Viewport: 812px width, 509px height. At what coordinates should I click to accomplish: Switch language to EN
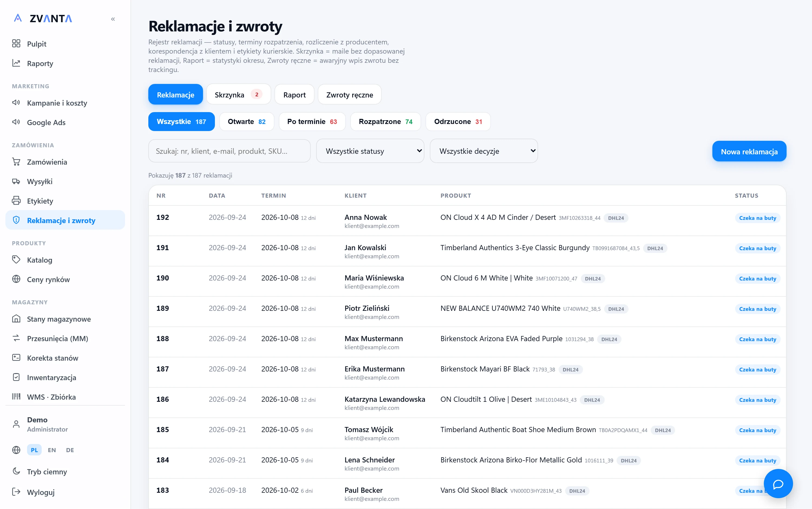52,450
